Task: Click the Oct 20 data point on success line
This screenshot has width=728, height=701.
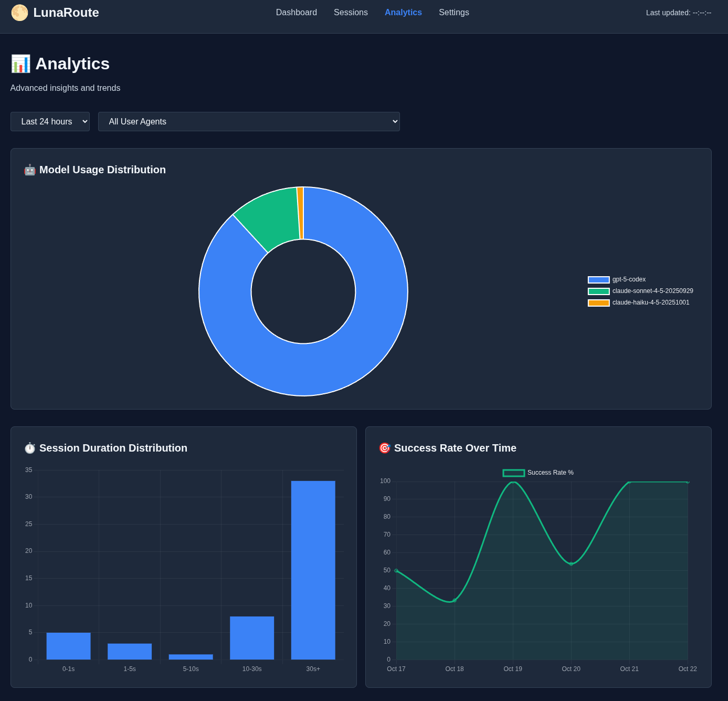Action: 571,564
